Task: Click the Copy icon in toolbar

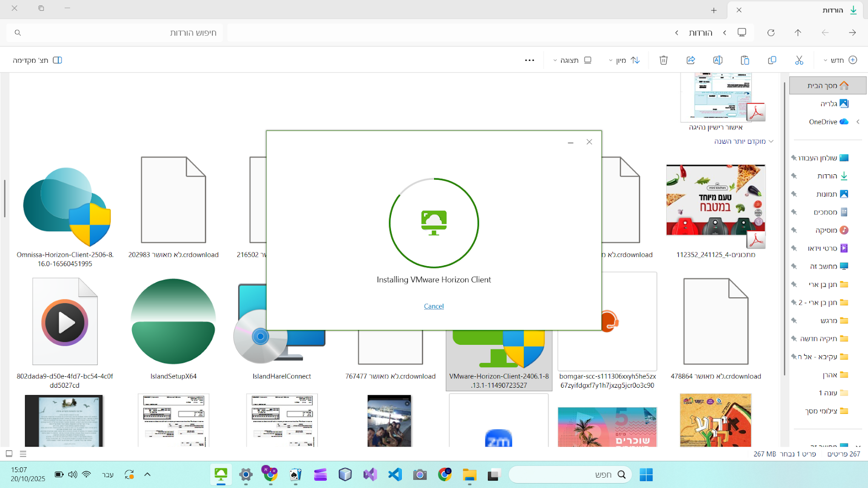Action: click(x=772, y=60)
